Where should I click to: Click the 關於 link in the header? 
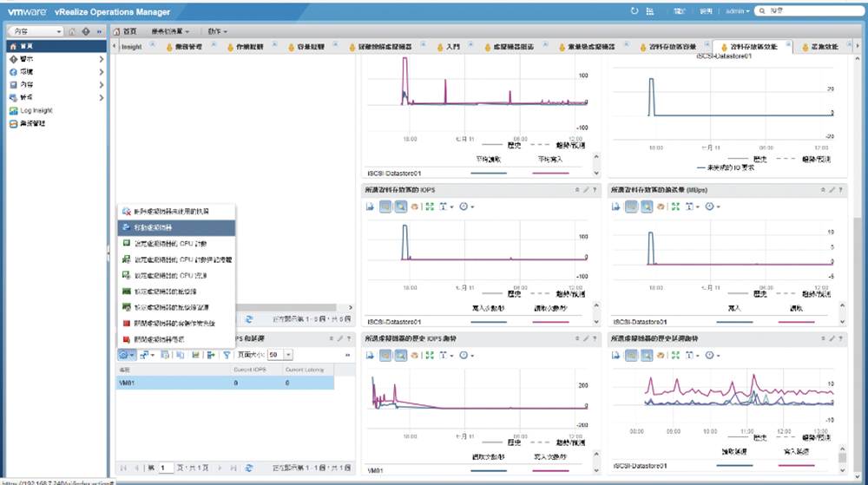(680, 11)
